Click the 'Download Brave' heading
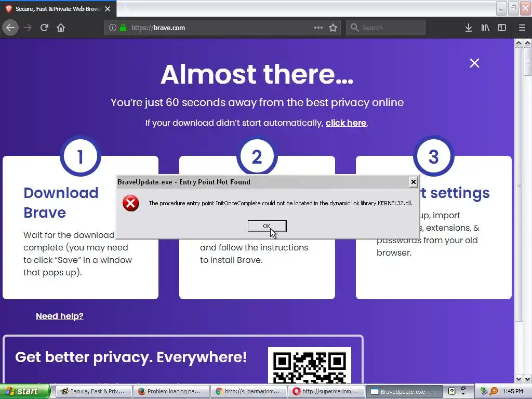The height and width of the screenshot is (399, 532). pyautogui.click(x=61, y=203)
